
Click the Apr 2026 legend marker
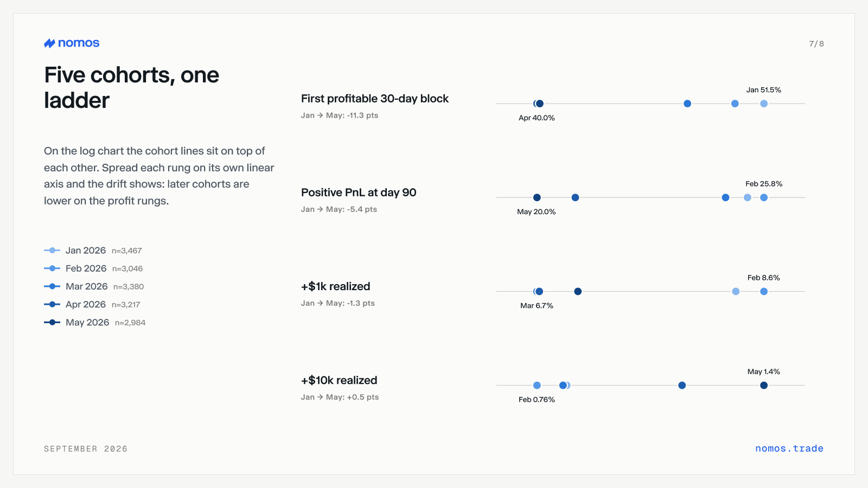pos(52,304)
